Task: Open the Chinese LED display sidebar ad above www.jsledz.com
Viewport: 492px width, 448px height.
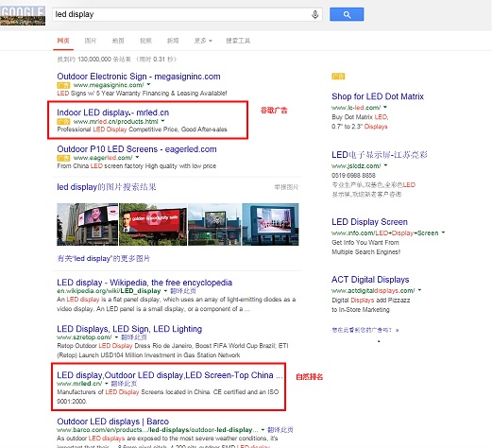Action: 380,155
